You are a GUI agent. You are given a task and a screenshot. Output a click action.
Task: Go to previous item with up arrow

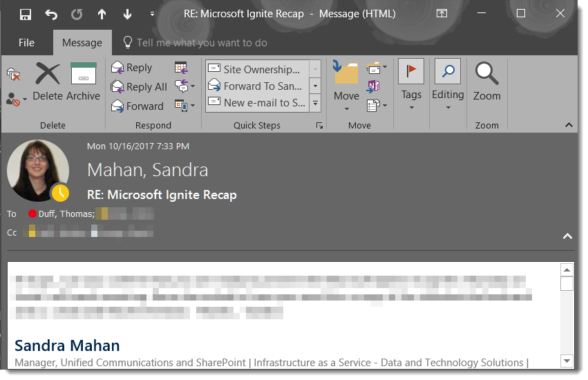pyautogui.click(x=102, y=14)
